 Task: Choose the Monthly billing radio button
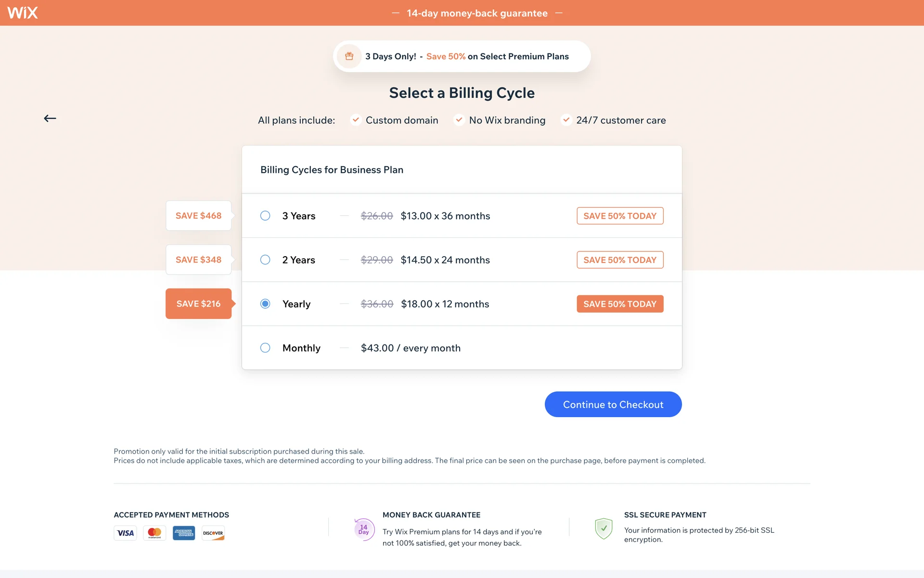[265, 348]
